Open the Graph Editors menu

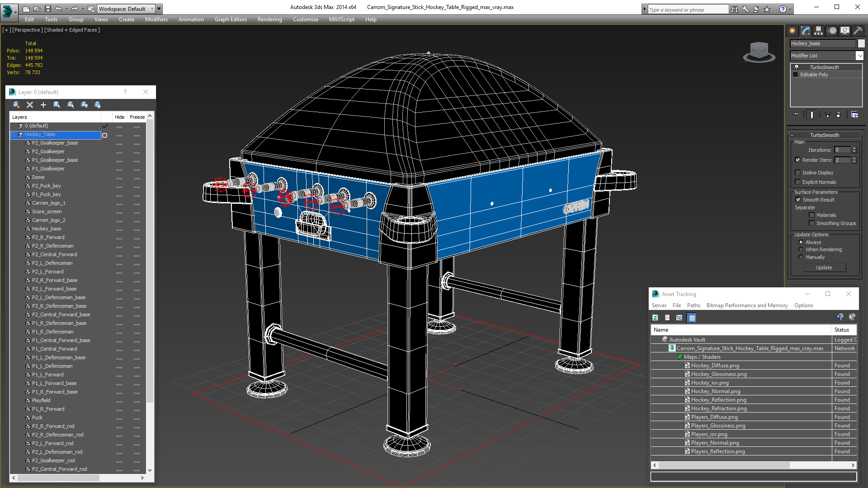[231, 19]
